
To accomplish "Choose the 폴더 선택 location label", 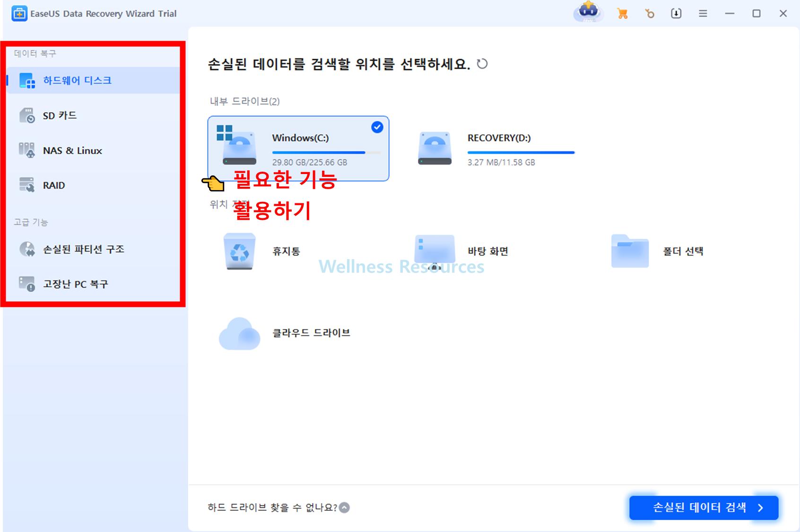I will [683, 251].
